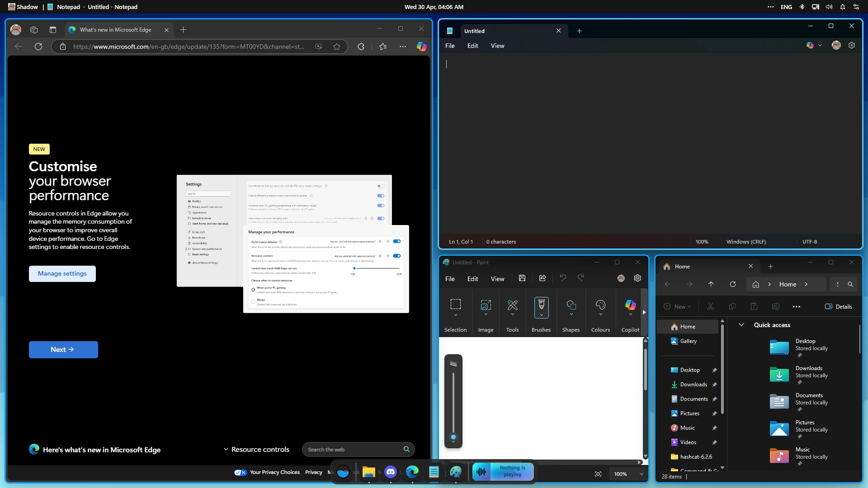Refresh the File Explorer view
This screenshot has height=488, width=868.
click(733, 284)
